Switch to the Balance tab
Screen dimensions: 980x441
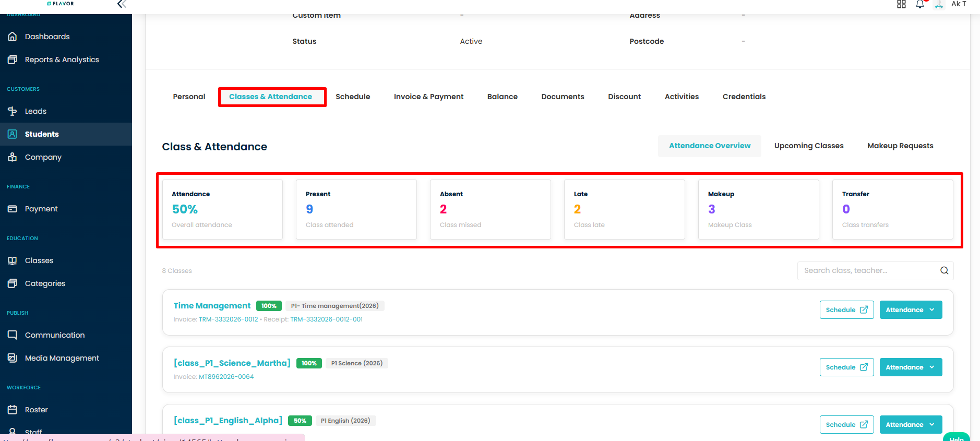pos(503,97)
